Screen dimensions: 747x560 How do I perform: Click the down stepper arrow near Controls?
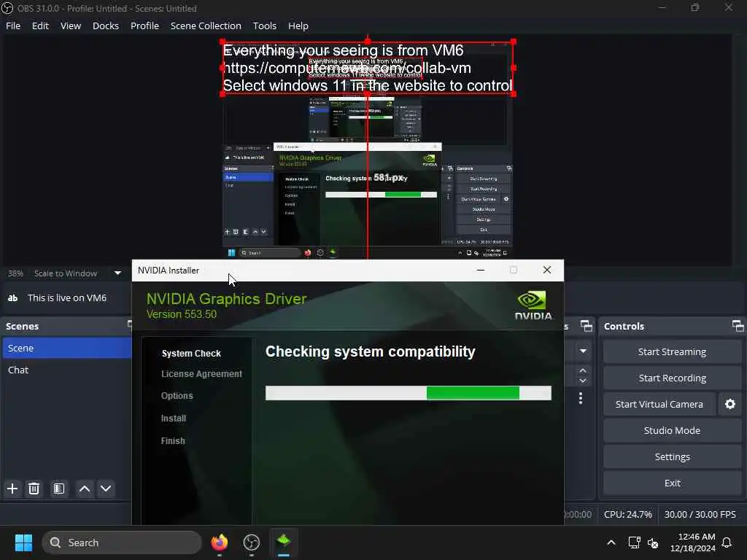pyautogui.click(x=583, y=381)
